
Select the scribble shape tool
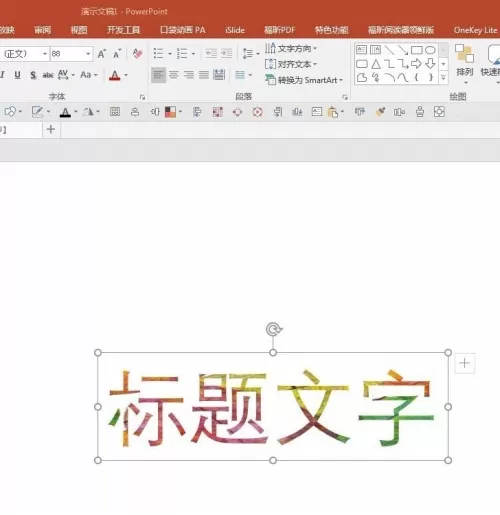[x=376, y=78]
